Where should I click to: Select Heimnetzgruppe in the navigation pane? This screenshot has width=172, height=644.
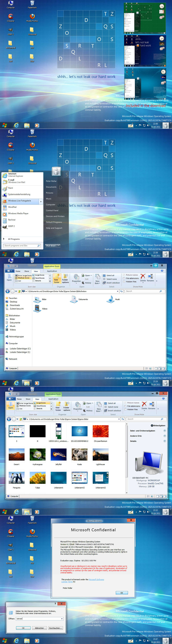[15, 337]
